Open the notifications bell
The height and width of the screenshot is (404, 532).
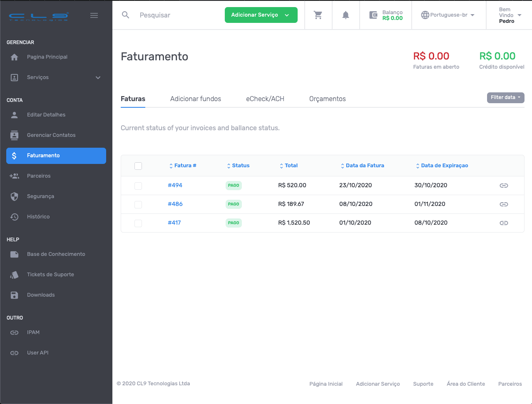tap(346, 15)
